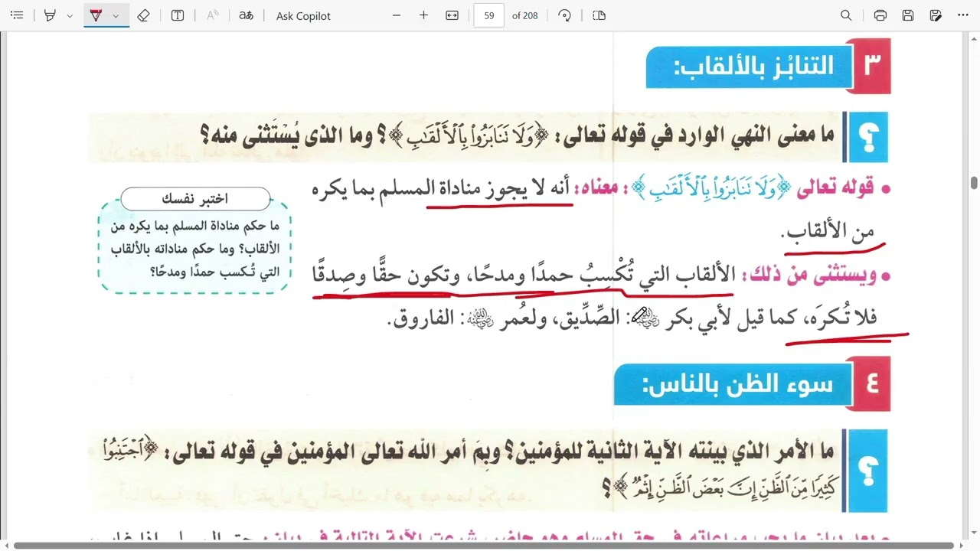The height and width of the screenshot is (551, 980).
Task: Click the heading 'التنابز بالألقاب:'
Action: (754, 66)
